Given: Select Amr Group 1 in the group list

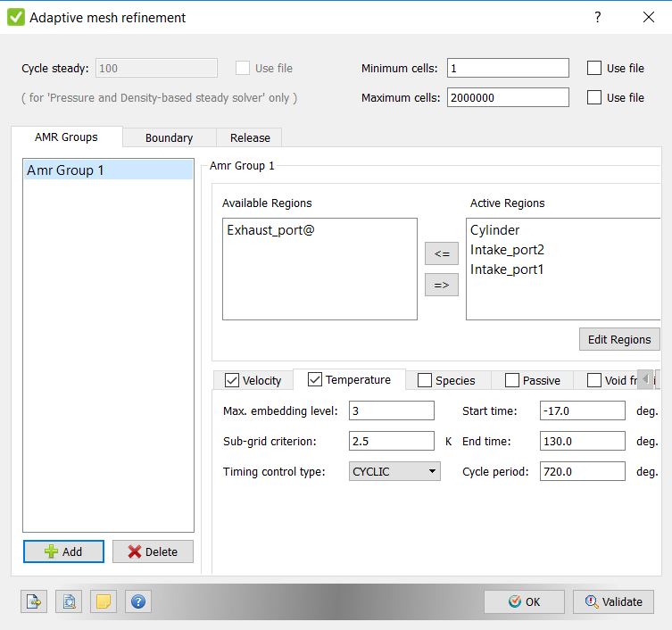Looking at the screenshot, I should pyautogui.click(x=108, y=170).
